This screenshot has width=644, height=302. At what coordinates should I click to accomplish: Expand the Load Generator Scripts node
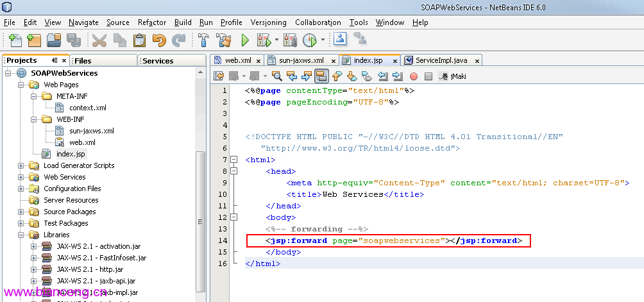click(x=21, y=166)
